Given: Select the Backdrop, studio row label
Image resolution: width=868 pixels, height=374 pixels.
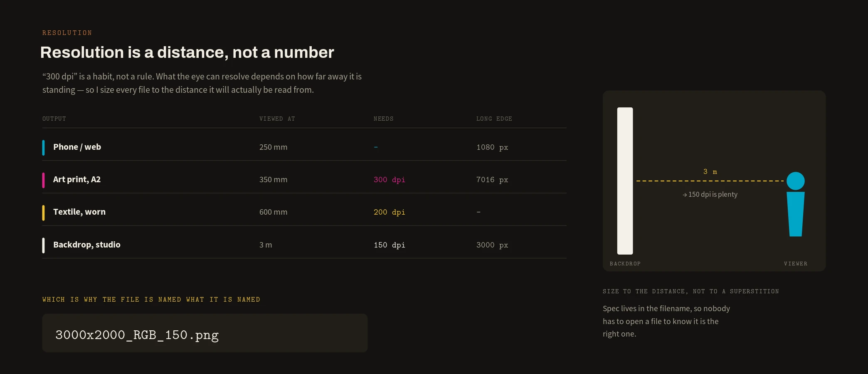Looking at the screenshot, I should [x=87, y=245].
